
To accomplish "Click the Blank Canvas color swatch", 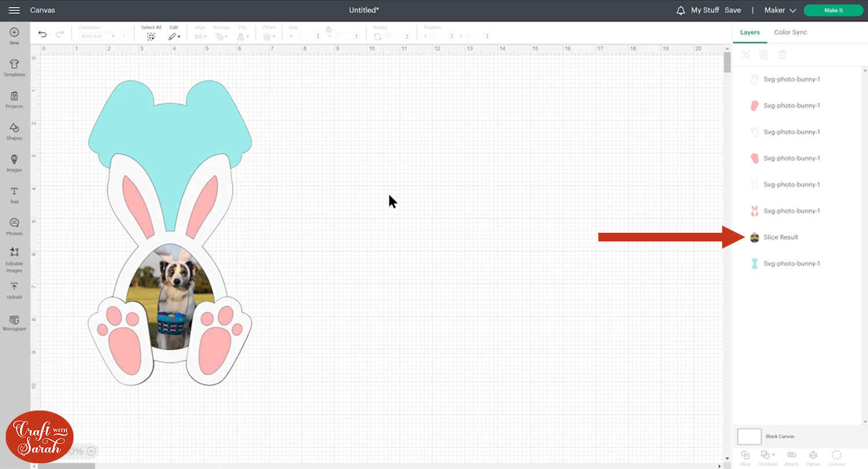I will pos(749,437).
